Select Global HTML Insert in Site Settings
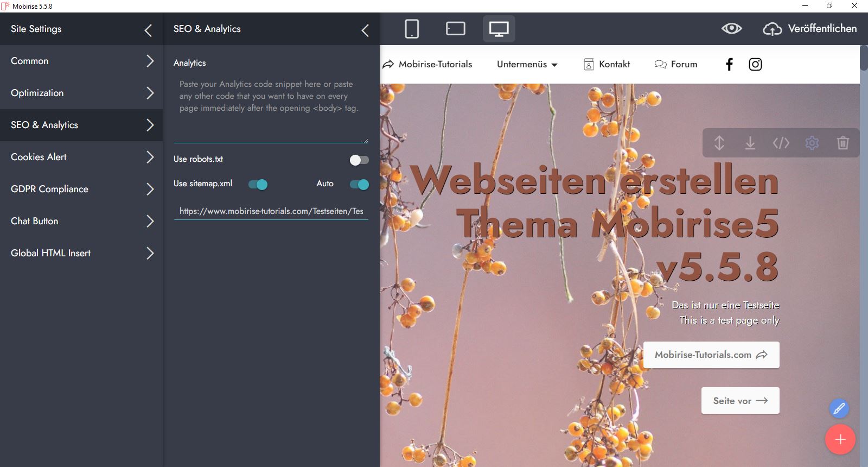The width and height of the screenshot is (868, 467). tap(81, 253)
